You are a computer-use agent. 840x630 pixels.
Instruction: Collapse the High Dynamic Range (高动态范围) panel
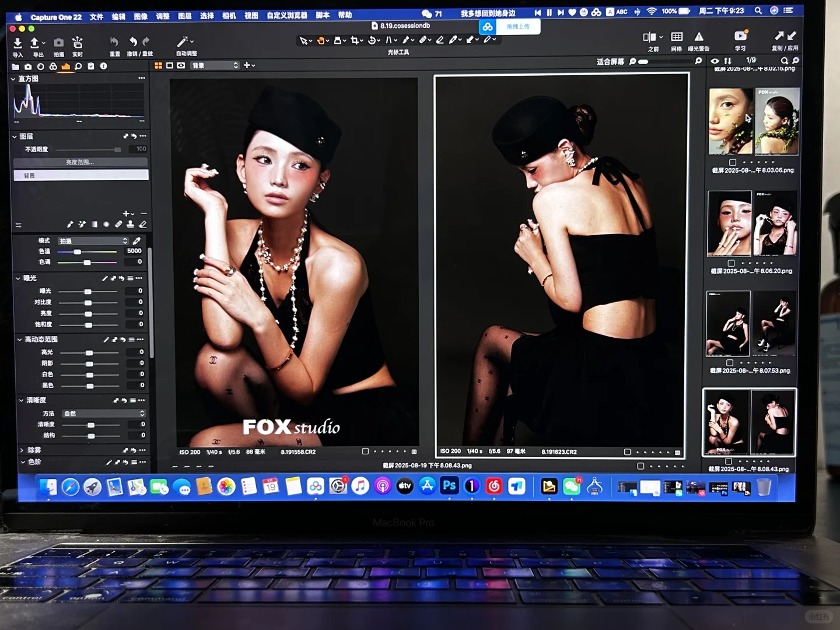coord(19,339)
